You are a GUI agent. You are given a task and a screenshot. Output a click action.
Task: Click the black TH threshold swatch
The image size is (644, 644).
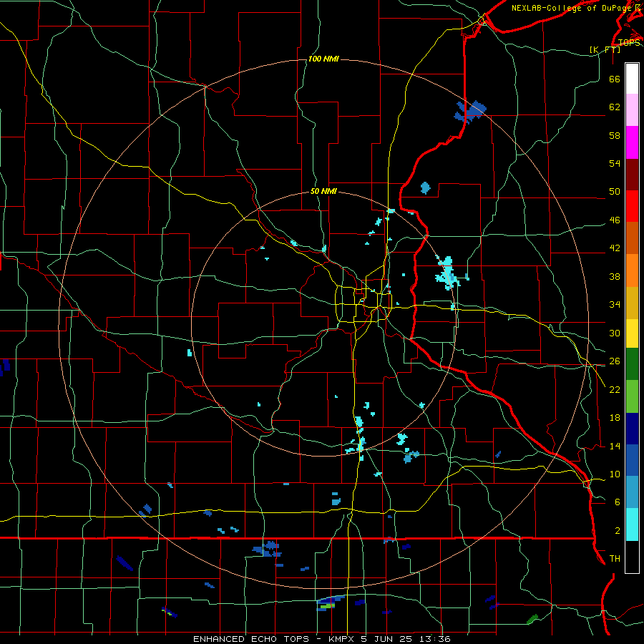(632, 557)
